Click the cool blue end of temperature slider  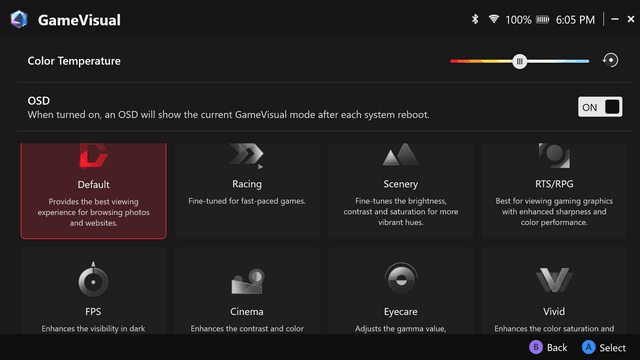[584, 61]
